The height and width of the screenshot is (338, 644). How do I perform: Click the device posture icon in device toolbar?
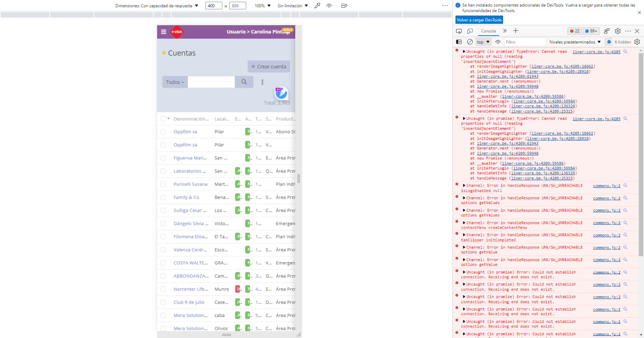point(344,5)
